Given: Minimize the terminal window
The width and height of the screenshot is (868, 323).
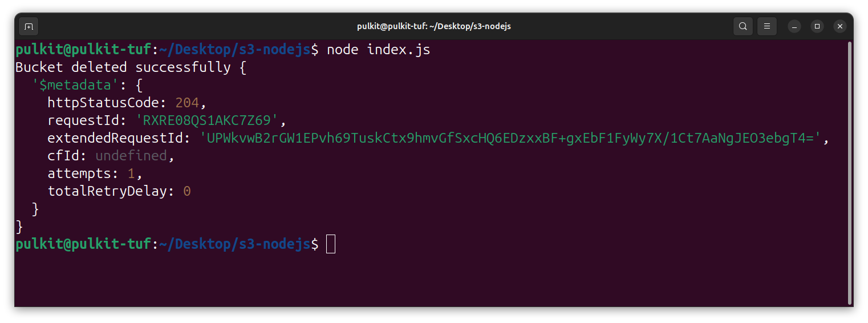Looking at the screenshot, I should 794,26.
